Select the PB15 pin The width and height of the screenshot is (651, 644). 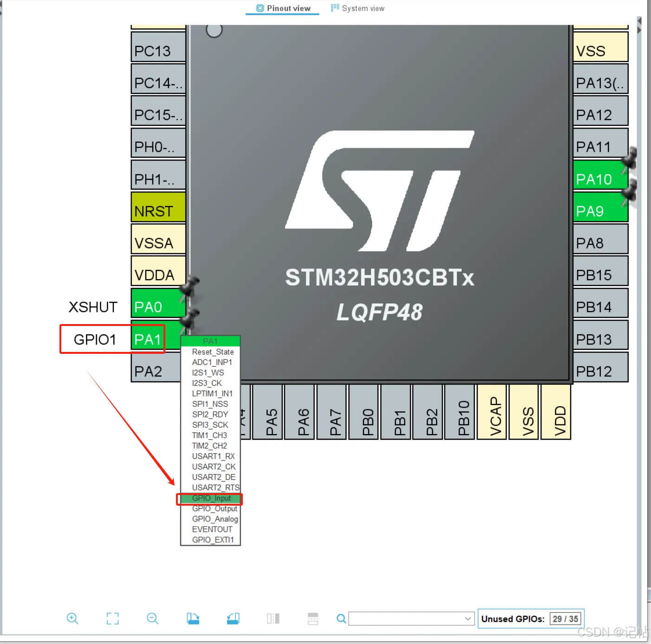point(600,271)
